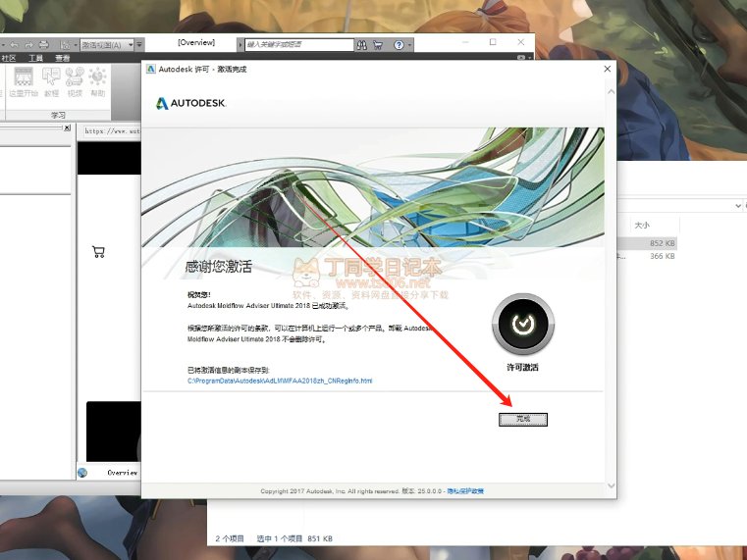Click the Print icon in Moldflow toolbar
747x560 pixels.
[44, 45]
